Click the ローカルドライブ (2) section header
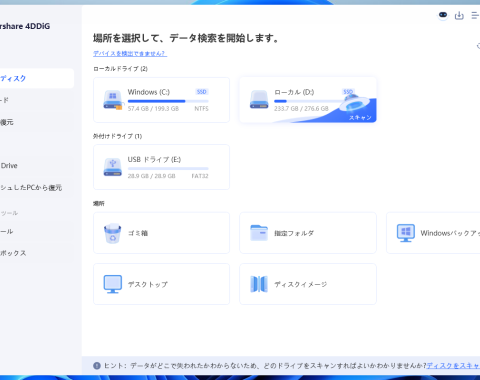The height and width of the screenshot is (380, 480). (x=120, y=69)
